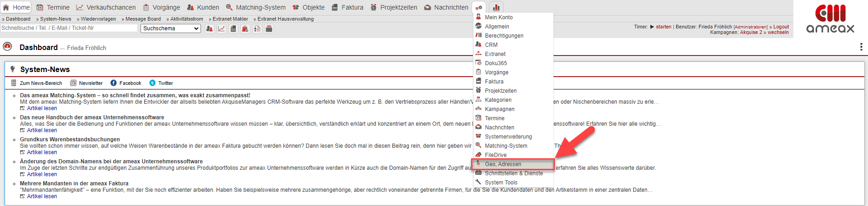868x206 pixels.
Task: Click the settings gears icon tab
Action: click(479, 7)
